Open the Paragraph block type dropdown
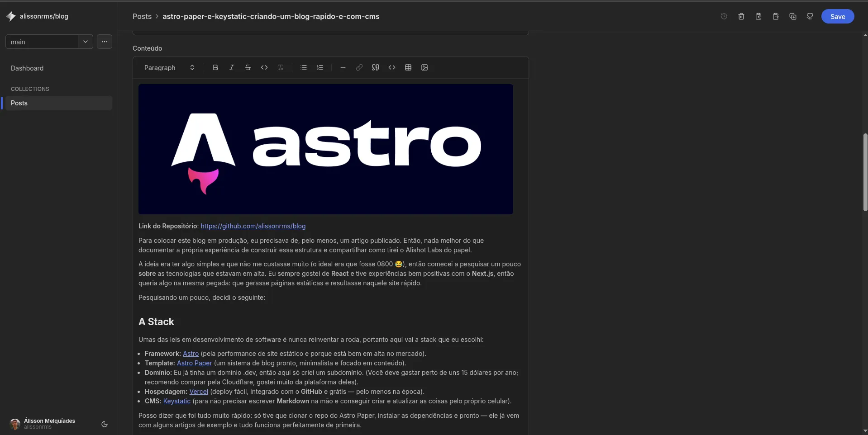The height and width of the screenshot is (435, 868). click(x=169, y=67)
